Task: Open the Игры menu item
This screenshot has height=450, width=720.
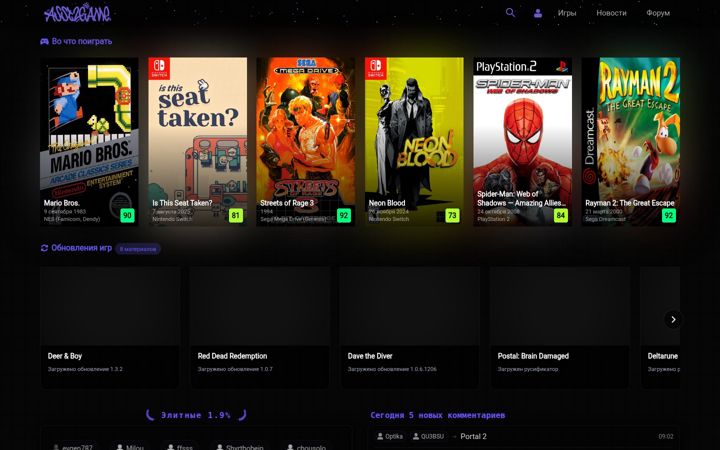Action: click(567, 13)
